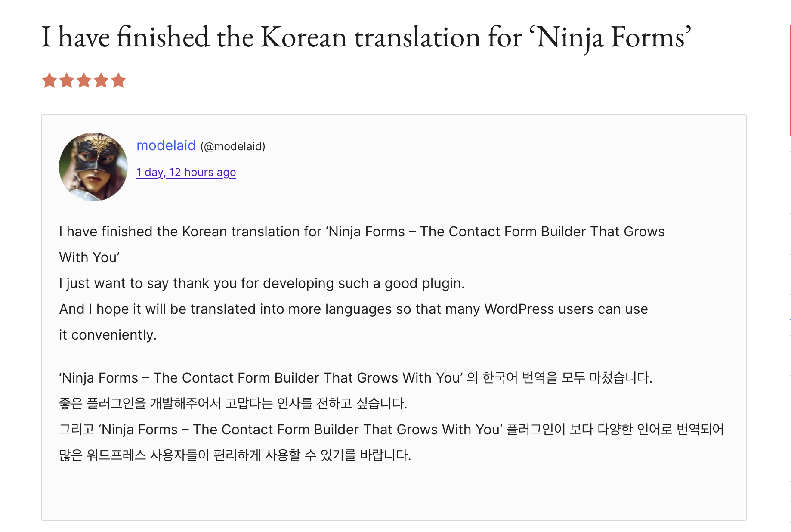Image resolution: width=791 pixels, height=532 pixels.
Task: Click the second rating star
Action: click(x=67, y=80)
